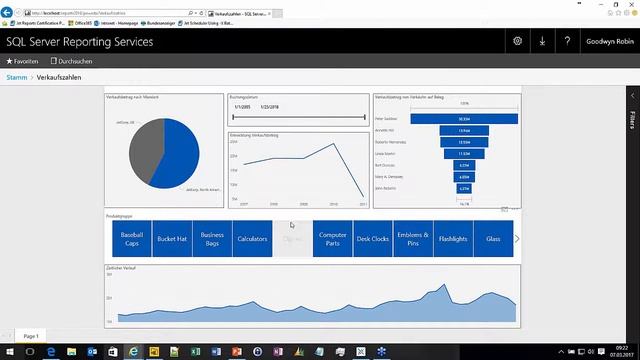This screenshot has height=360, width=640.
Task: Click the end date field of Buchungsdatum
Action: (x=269, y=107)
